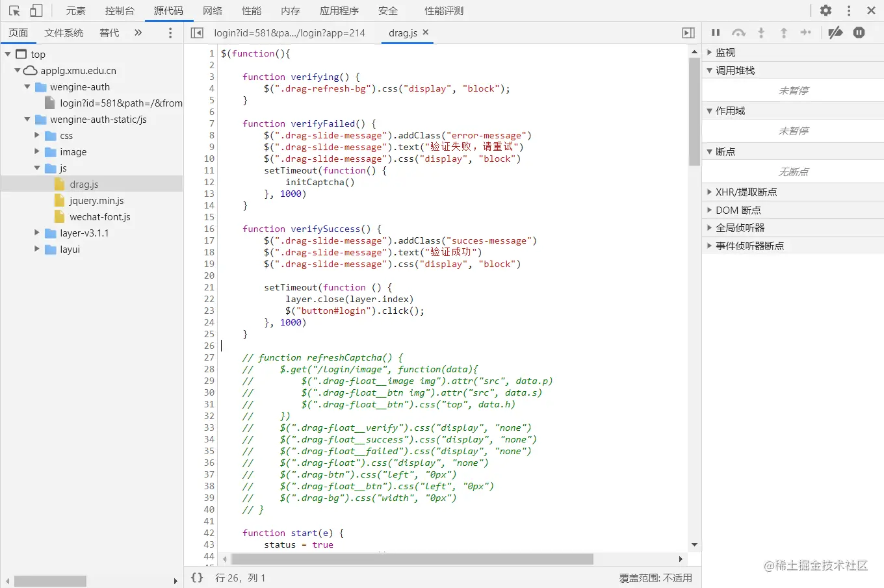Collapse the js folder
The width and height of the screenshot is (884, 588).
click(x=37, y=168)
